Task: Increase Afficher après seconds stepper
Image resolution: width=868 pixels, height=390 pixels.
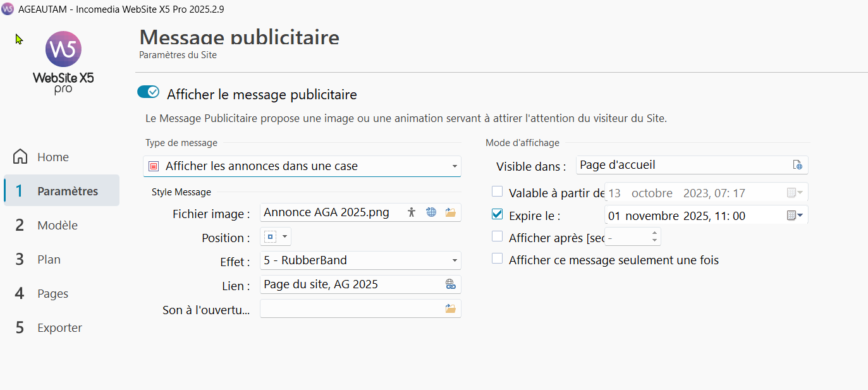Action: (x=654, y=233)
